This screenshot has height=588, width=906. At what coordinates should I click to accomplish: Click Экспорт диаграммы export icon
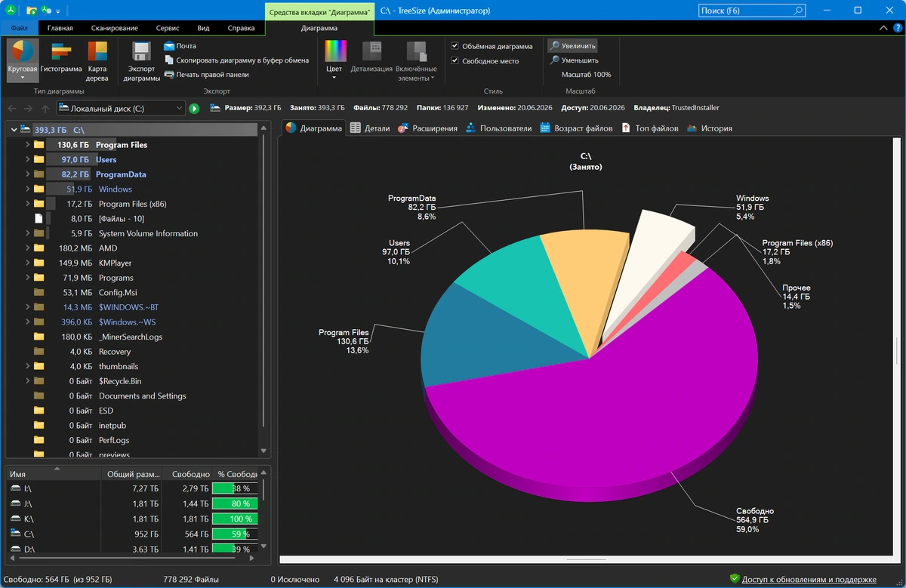click(x=142, y=61)
